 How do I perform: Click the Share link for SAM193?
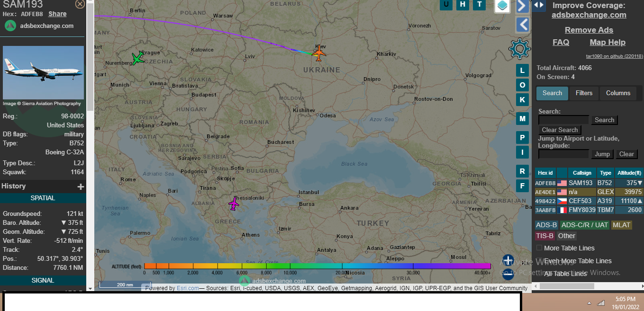57,14
